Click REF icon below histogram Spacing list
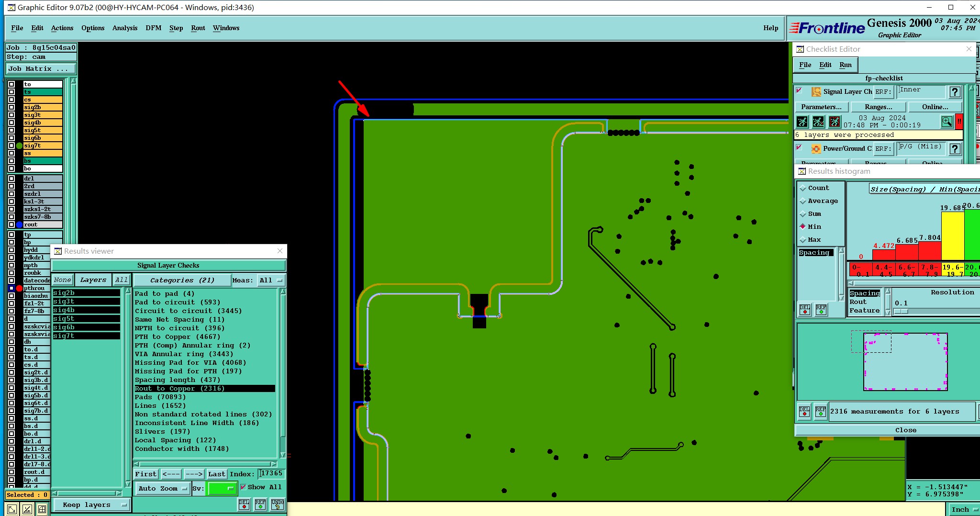 tap(821, 310)
